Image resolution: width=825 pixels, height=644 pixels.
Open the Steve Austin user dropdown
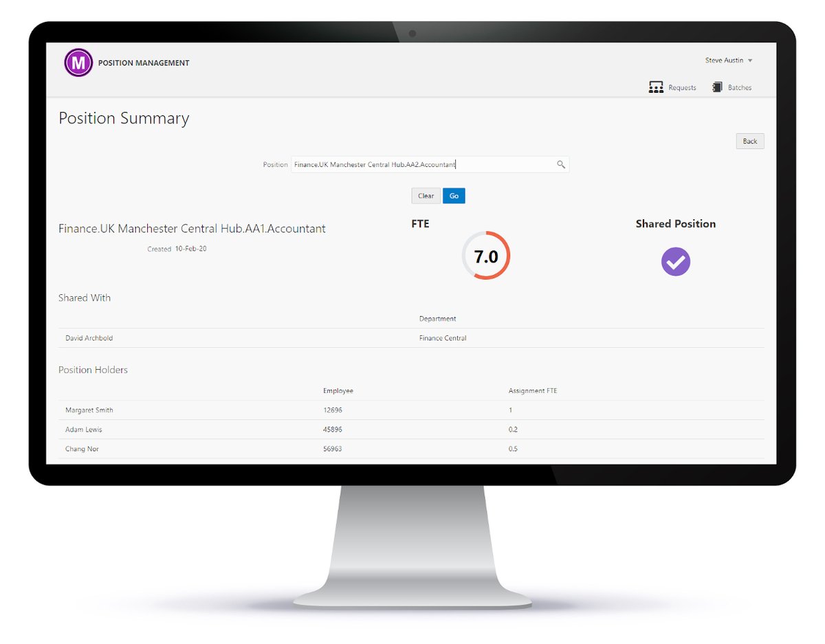pyautogui.click(x=729, y=60)
